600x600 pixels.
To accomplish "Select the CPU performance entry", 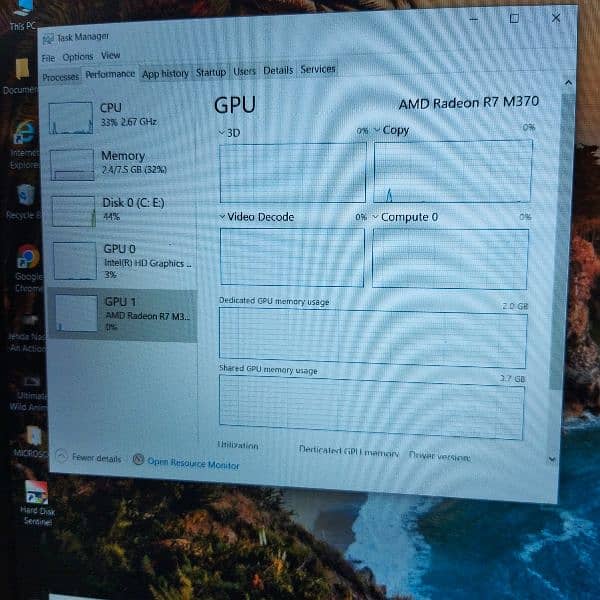I will (x=122, y=116).
